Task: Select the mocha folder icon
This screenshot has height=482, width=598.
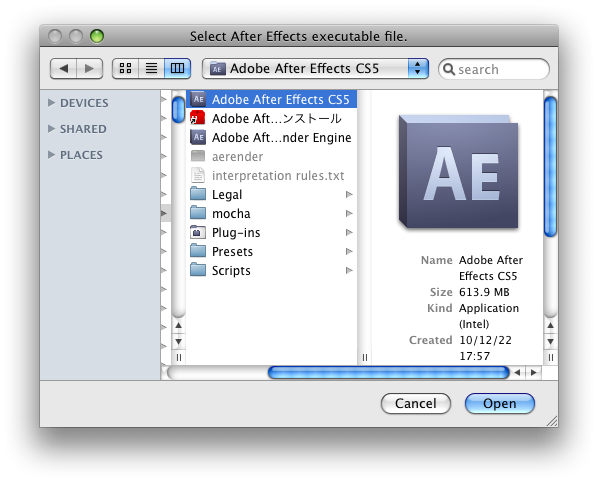Action: tap(198, 213)
